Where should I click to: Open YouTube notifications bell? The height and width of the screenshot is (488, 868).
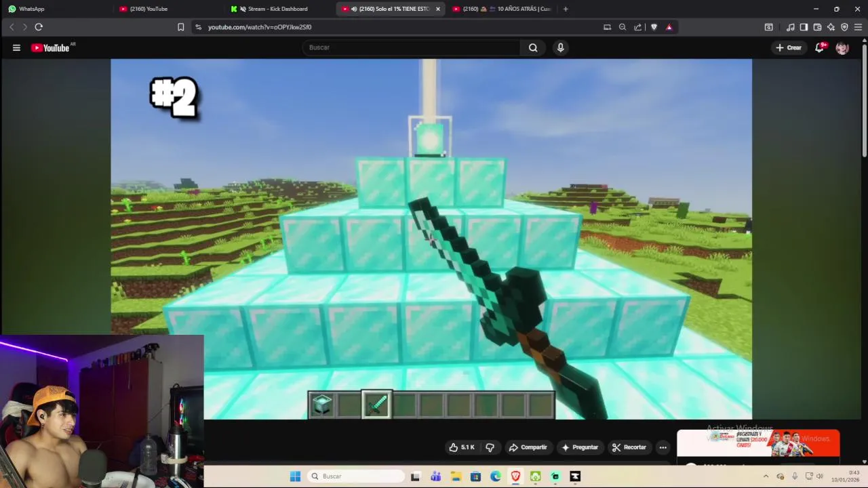[820, 47]
